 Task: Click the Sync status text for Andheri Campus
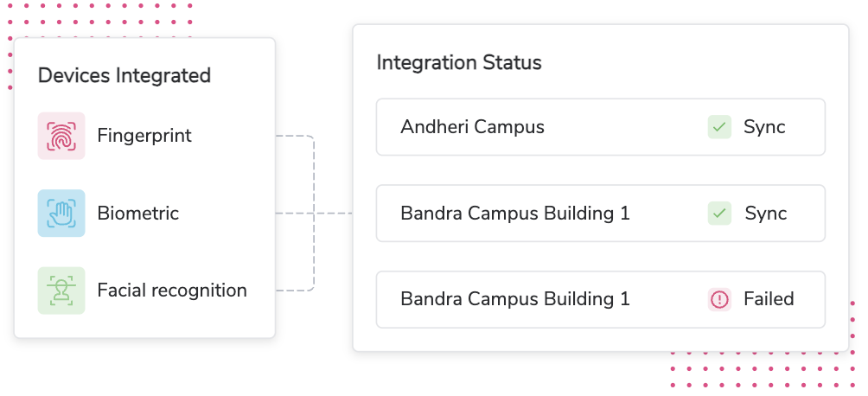[764, 127]
